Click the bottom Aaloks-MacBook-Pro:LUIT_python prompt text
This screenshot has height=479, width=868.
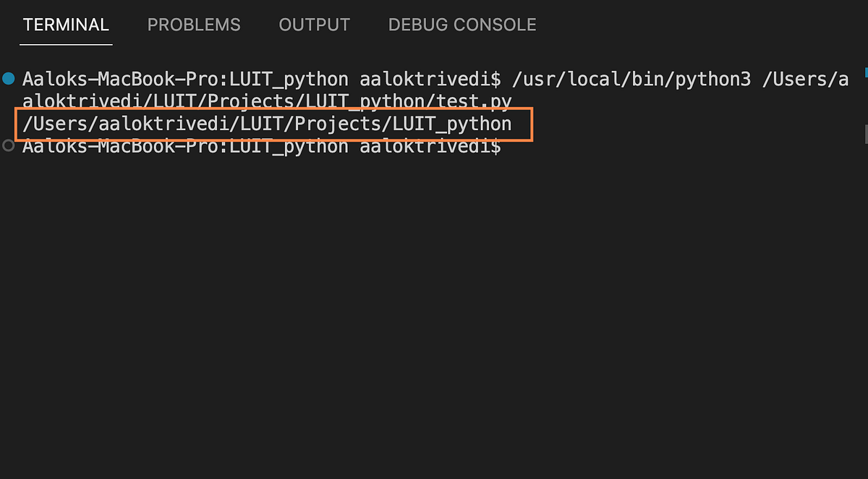[185, 146]
